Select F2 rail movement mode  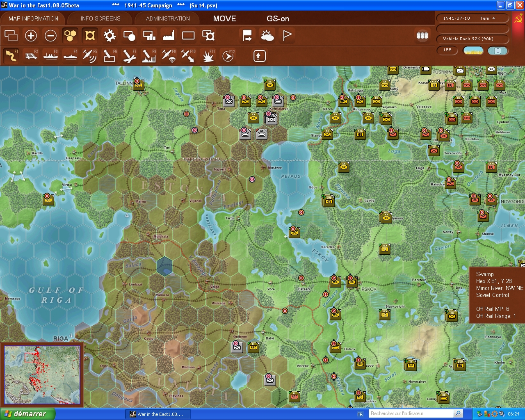click(31, 56)
